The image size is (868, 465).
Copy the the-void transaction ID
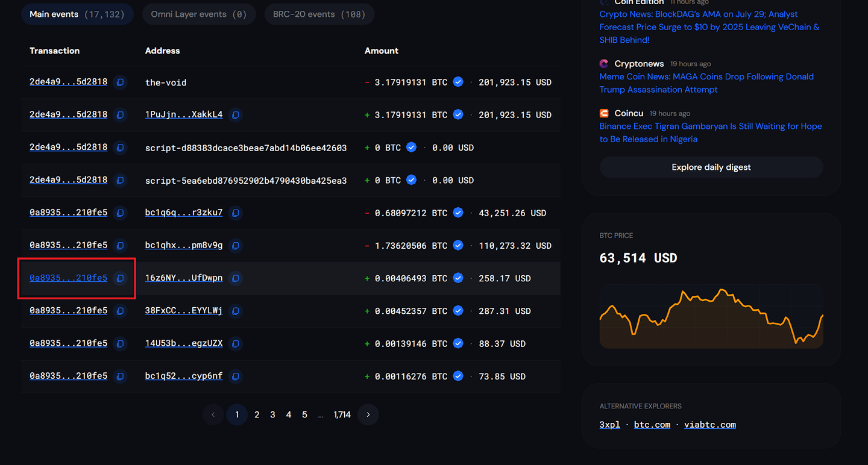[x=120, y=82]
